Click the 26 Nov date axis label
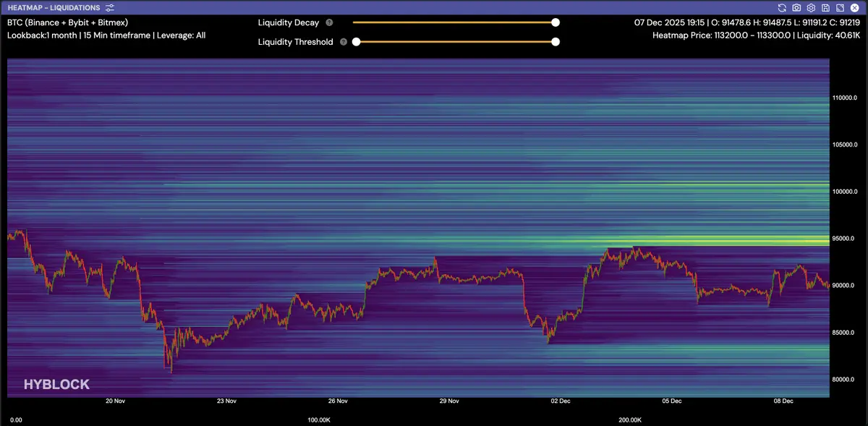Viewport: 868px width, 426px height. [338, 401]
